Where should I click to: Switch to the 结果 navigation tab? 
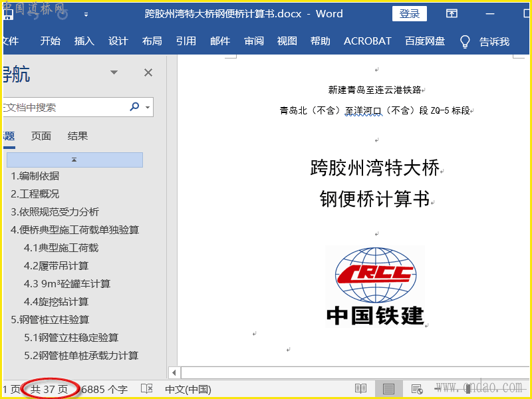tap(78, 136)
